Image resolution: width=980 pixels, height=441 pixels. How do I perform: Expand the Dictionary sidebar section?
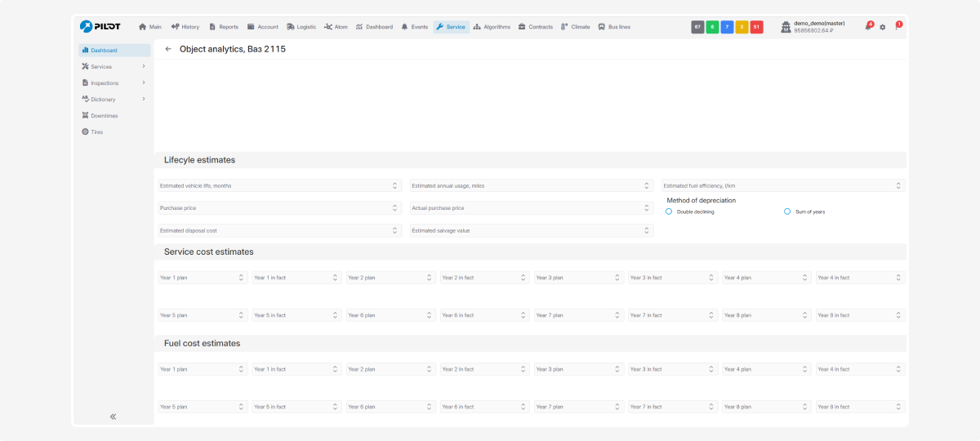coord(144,99)
